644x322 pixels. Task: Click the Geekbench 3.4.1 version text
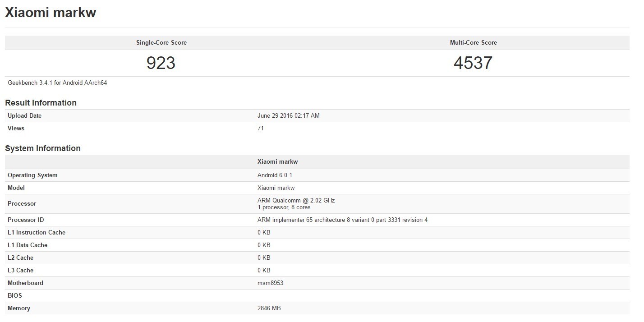[x=57, y=83]
